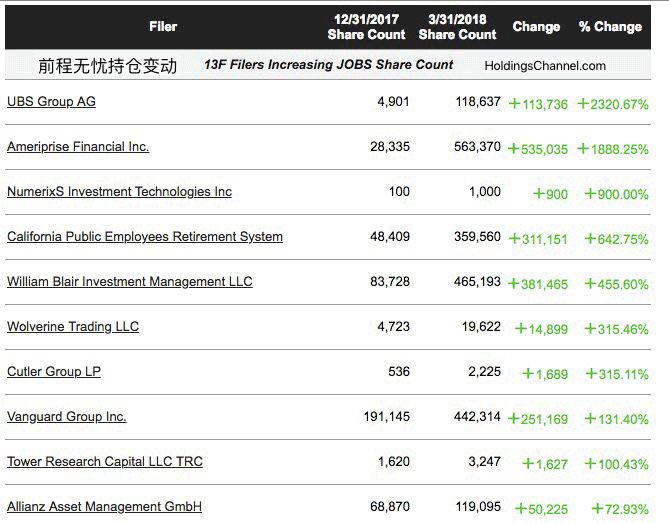Viewport: 669px width, 523px height.
Task: Sort by 3/31/2018 Share Count header
Action: click(x=457, y=27)
